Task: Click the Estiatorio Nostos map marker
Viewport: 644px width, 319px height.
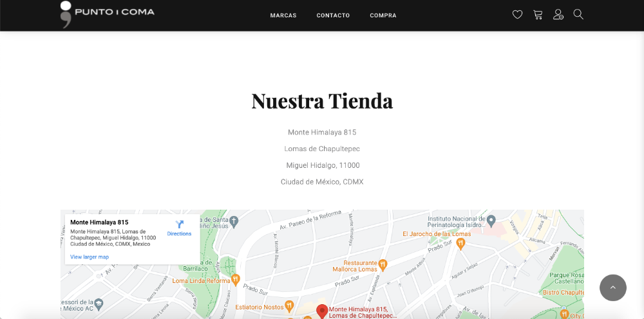Action: click(x=289, y=305)
